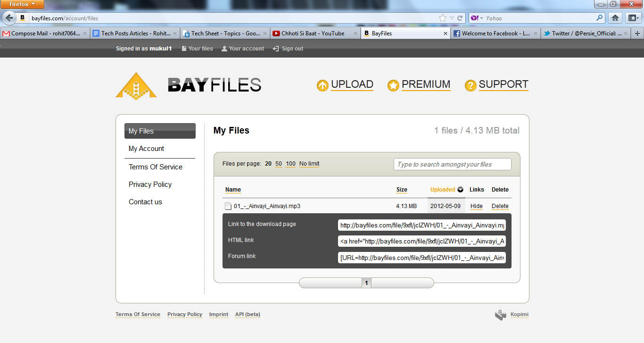
Task: Click the UPLOAD link in the header
Action: point(352,84)
